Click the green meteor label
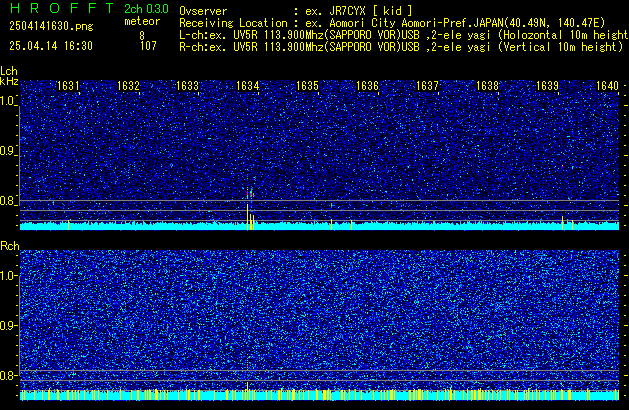Screen dimensions: 629x410 point(142,21)
